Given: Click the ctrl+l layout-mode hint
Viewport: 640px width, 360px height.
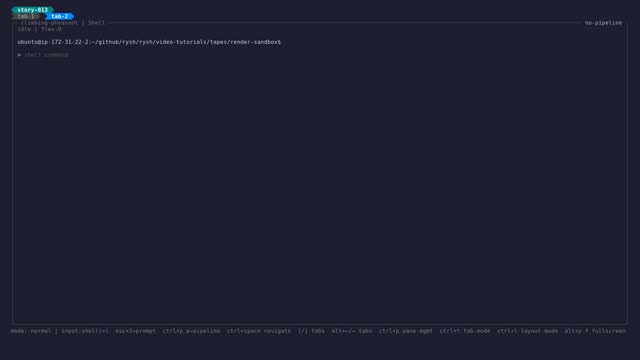Looking at the screenshot, I should [x=527, y=331].
